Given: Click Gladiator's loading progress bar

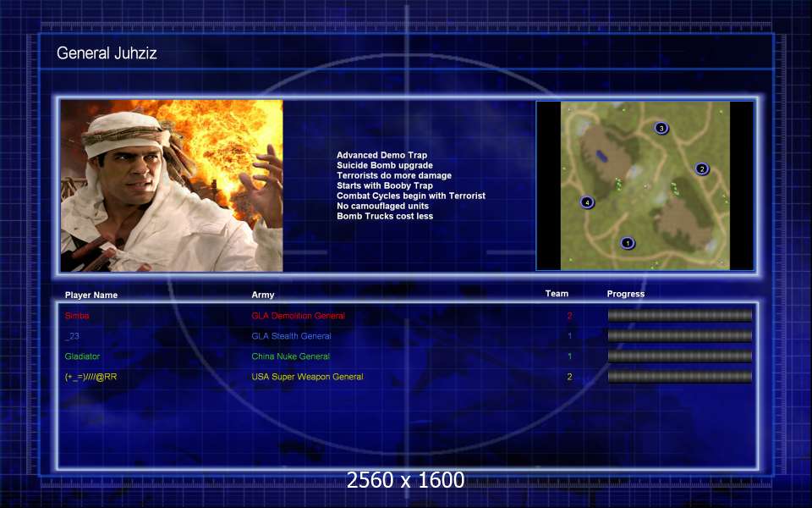Looking at the screenshot, I should pos(679,356).
